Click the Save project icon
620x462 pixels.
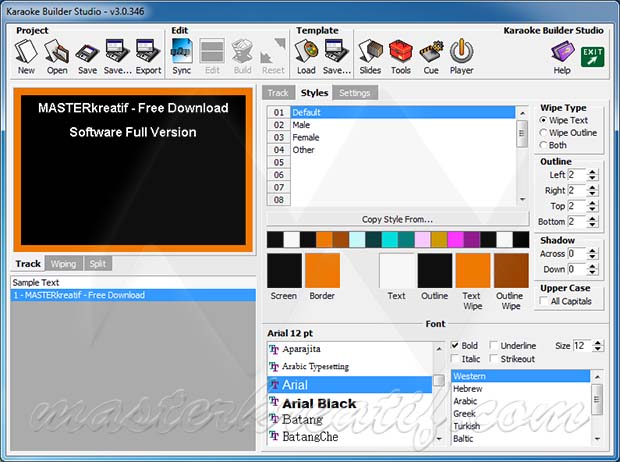[87, 57]
